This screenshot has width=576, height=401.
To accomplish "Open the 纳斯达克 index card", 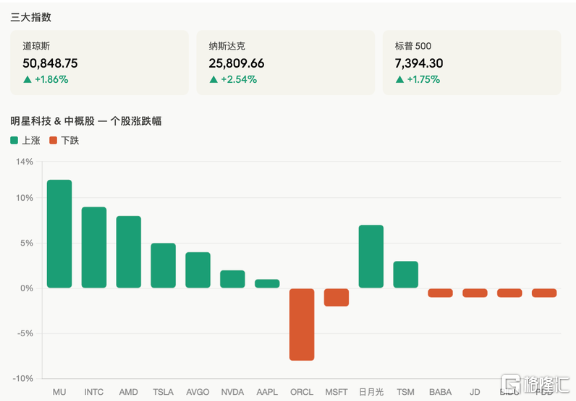I will pyautogui.click(x=285, y=62).
